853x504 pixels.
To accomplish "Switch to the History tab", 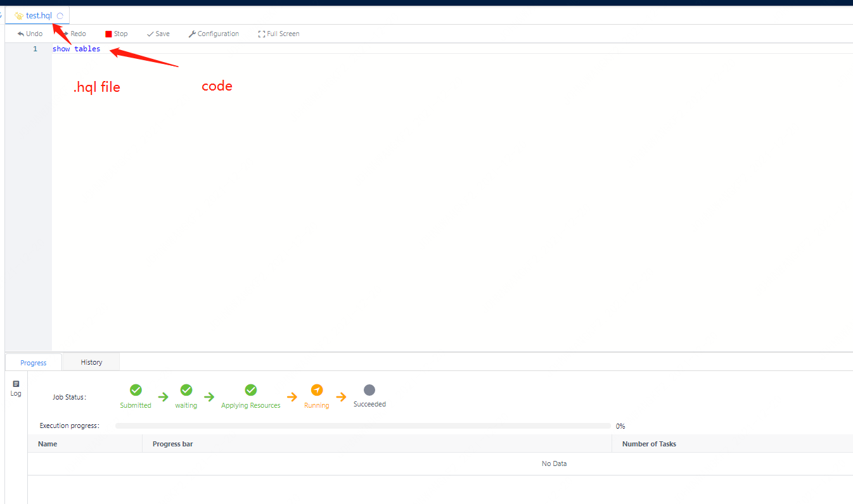I will (x=91, y=362).
